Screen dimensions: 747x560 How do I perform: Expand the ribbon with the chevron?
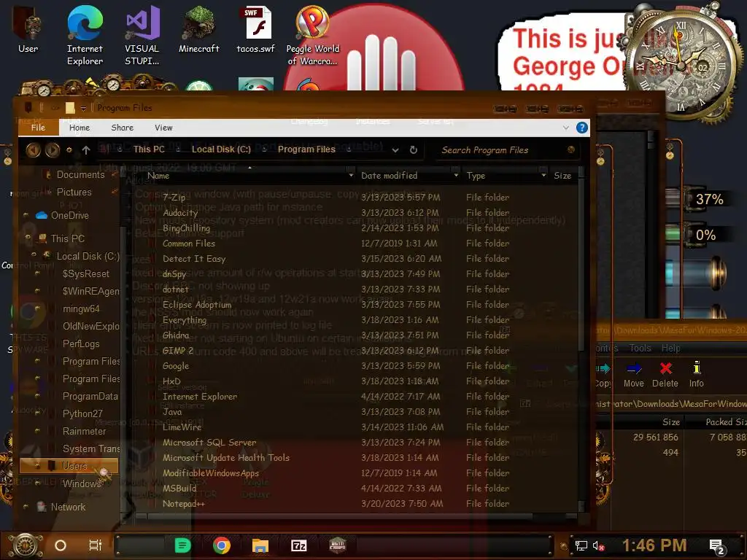click(565, 128)
